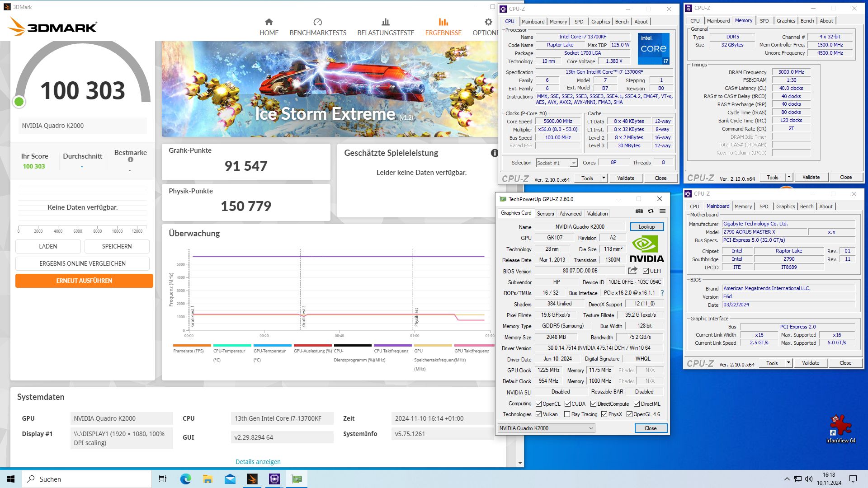
Task: Open Ergebnisse results icon
Action: point(443,22)
